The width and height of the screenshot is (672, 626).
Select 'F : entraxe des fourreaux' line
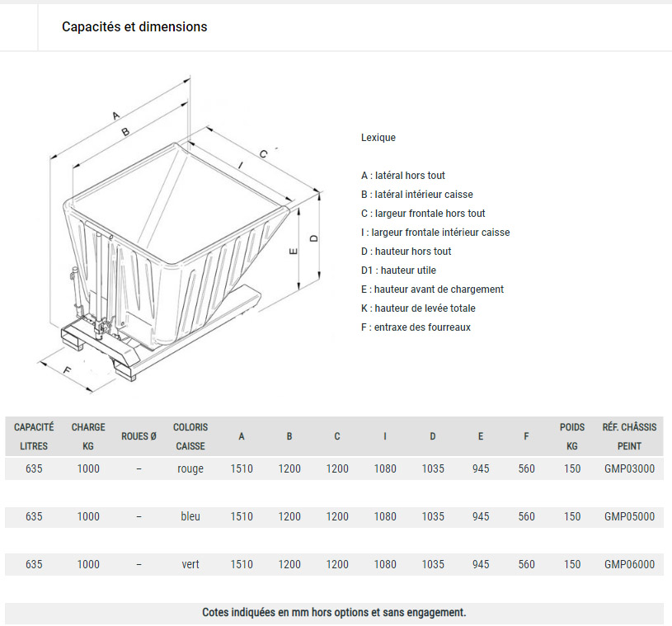416,327
